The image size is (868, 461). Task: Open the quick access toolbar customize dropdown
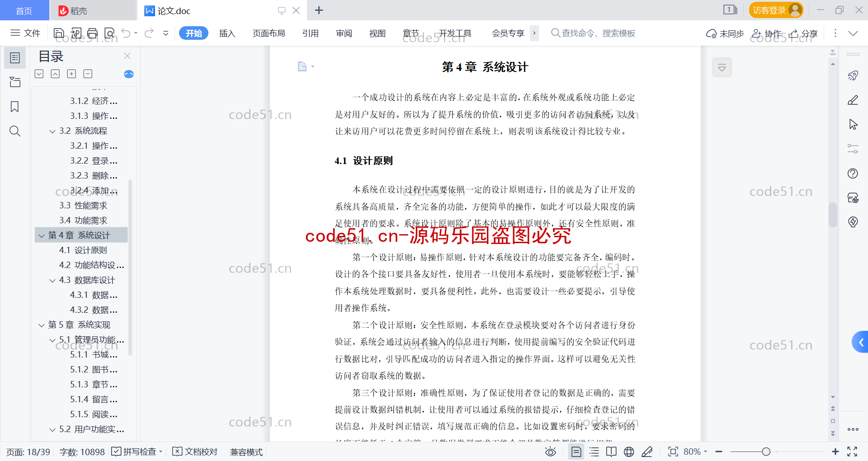(166, 33)
